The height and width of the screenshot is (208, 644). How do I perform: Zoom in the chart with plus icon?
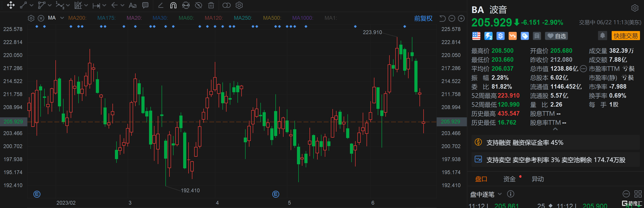pyautogui.click(x=461, y=18)
